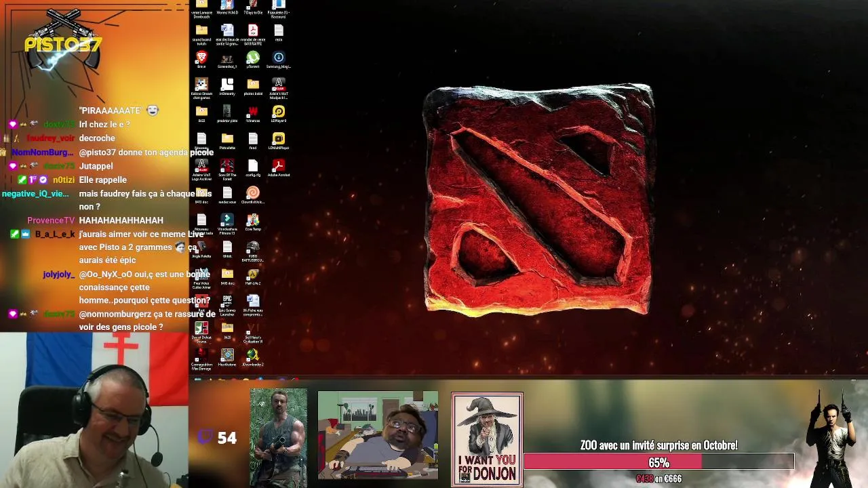Launch the Winamax shortcut
The image size is (868, 488).
[253, 115]
